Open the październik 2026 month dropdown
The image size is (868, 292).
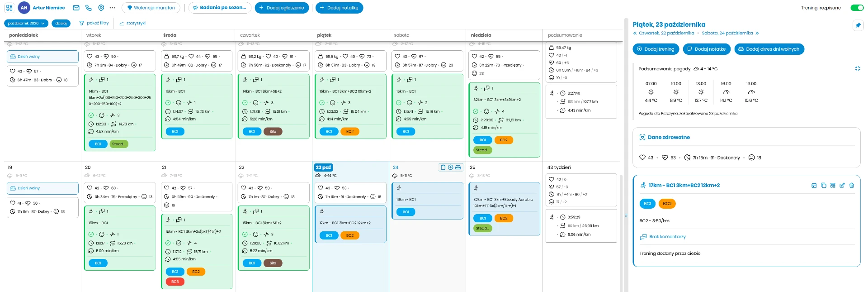(x=26, y=23)
